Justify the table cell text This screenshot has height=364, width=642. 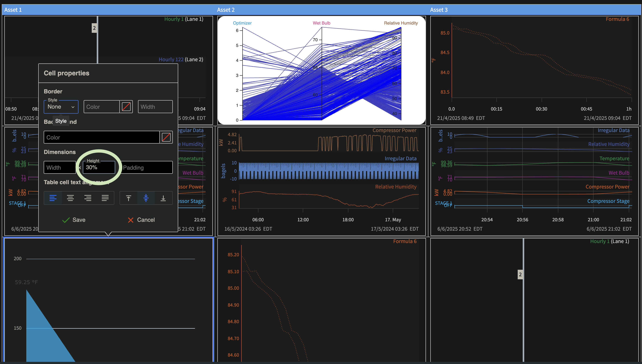pos(105,198)
